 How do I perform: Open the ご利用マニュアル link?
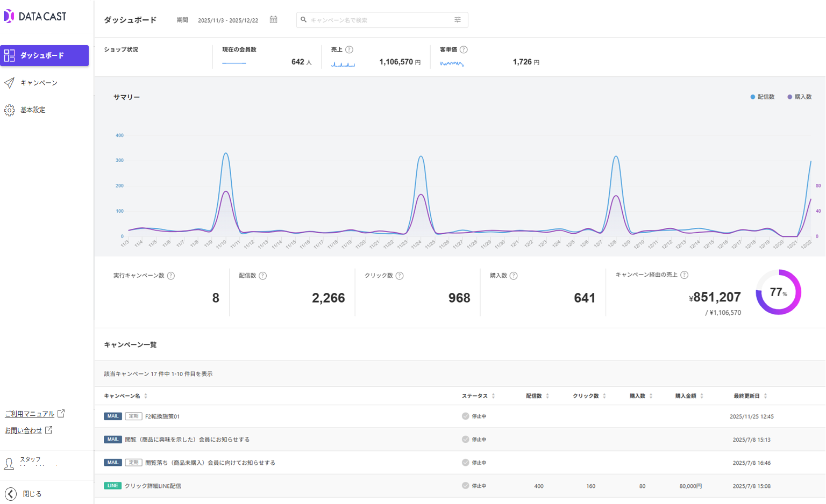[x=30, y=414]
